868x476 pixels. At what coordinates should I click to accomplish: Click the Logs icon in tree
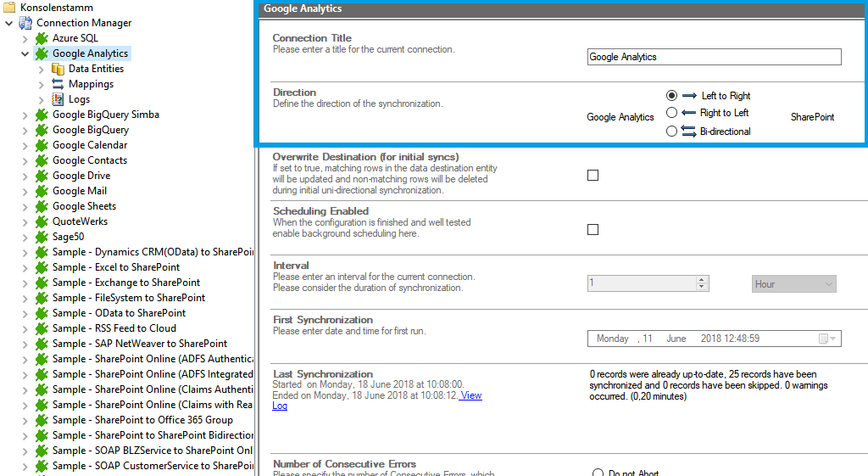(x=58, y=99)
